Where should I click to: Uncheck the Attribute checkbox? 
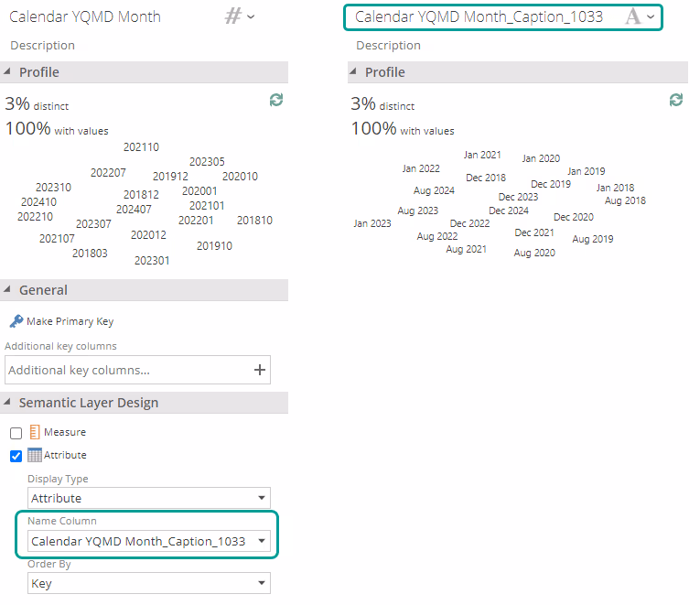[16, 456]
